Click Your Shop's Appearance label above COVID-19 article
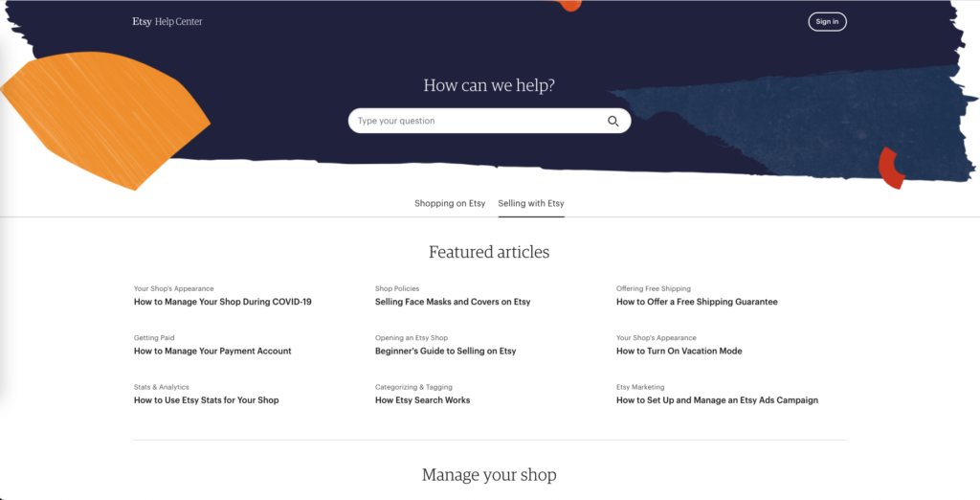The width and height of the screenshot is (980, 500). pyautogui.click(x=174, y=288)
